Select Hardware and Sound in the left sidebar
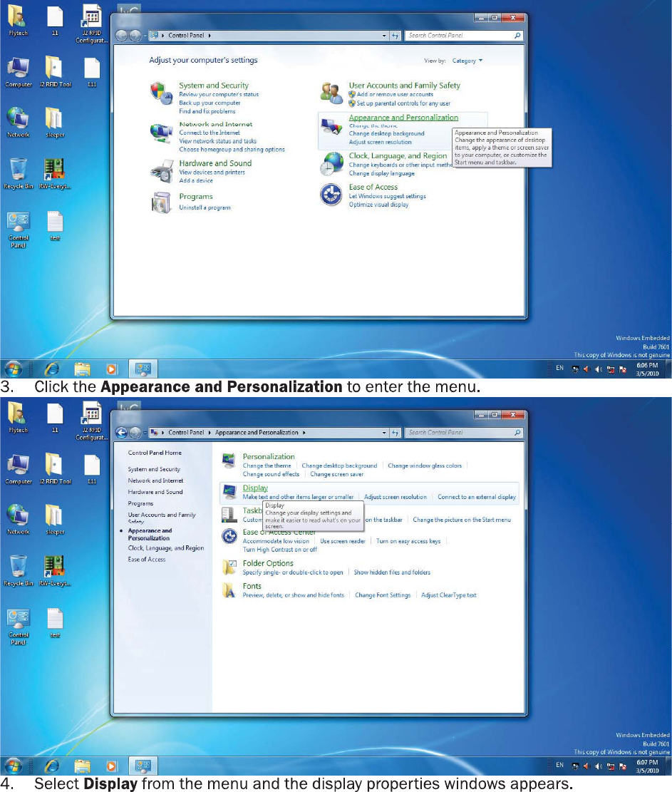The width and height of the screenshot is (672, 792). (x=155, y=492)
